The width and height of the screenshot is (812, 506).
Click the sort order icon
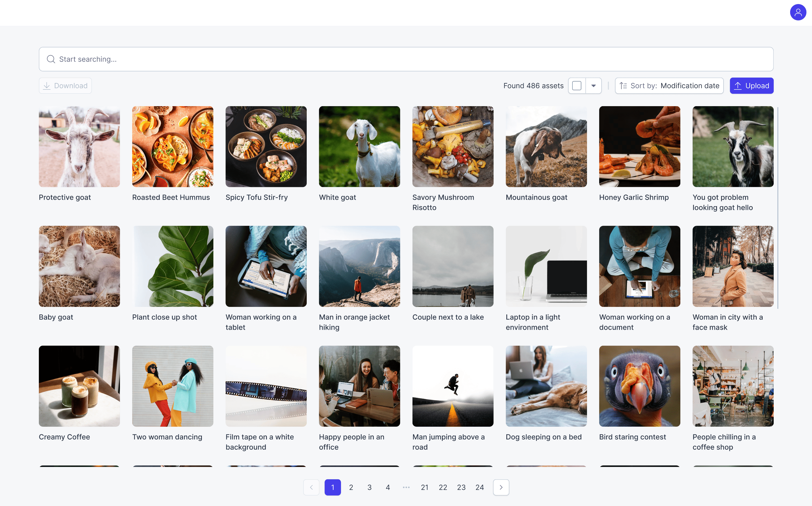point(623,86)
